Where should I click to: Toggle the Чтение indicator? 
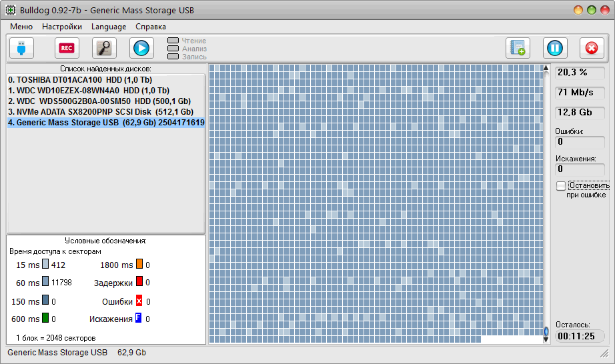tap(173, 41)
